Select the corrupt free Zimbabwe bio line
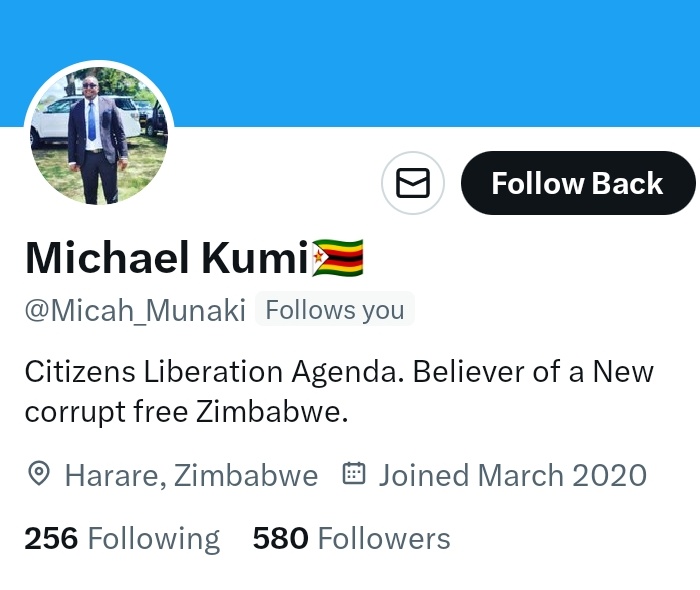The image size is (700, 590). (186, 412)
